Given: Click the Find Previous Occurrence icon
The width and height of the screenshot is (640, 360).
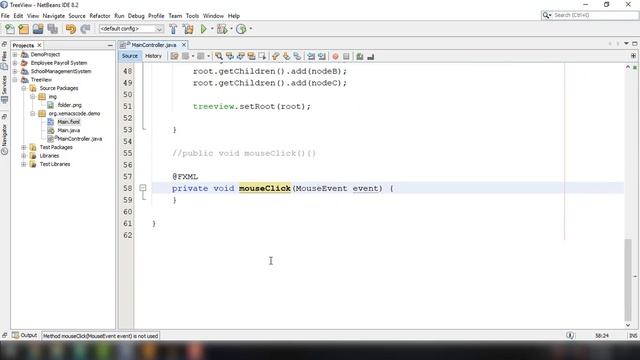Looking at the screenshot, I should (230, 56).
